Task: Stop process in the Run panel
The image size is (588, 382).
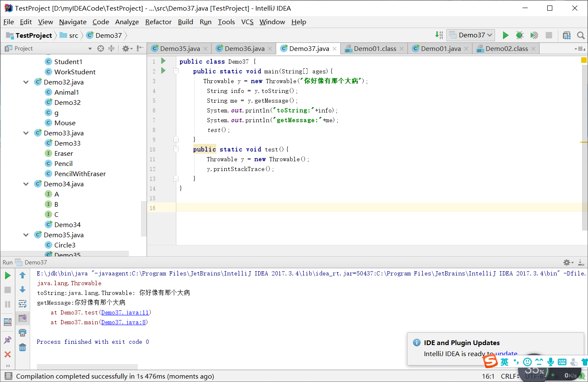Action: (8, 290)
